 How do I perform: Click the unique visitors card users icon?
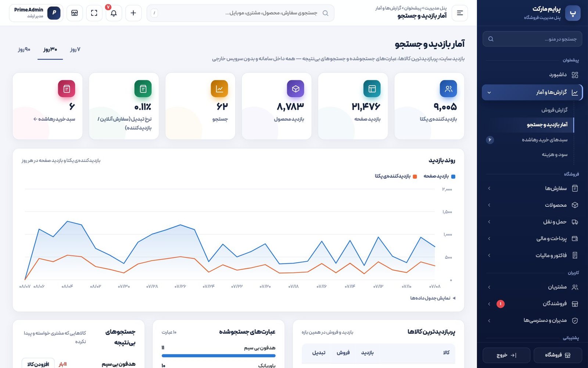[448, 89]
